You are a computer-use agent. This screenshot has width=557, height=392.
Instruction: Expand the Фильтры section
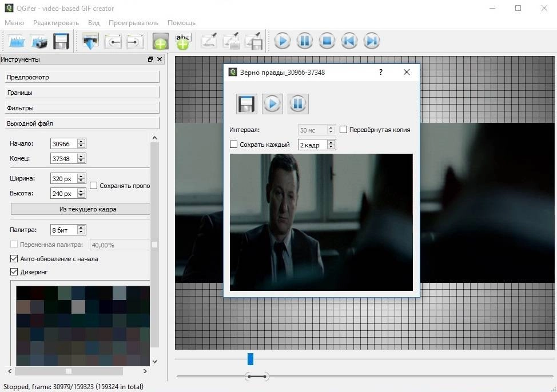pyautogui.click(x=82, y=108)
